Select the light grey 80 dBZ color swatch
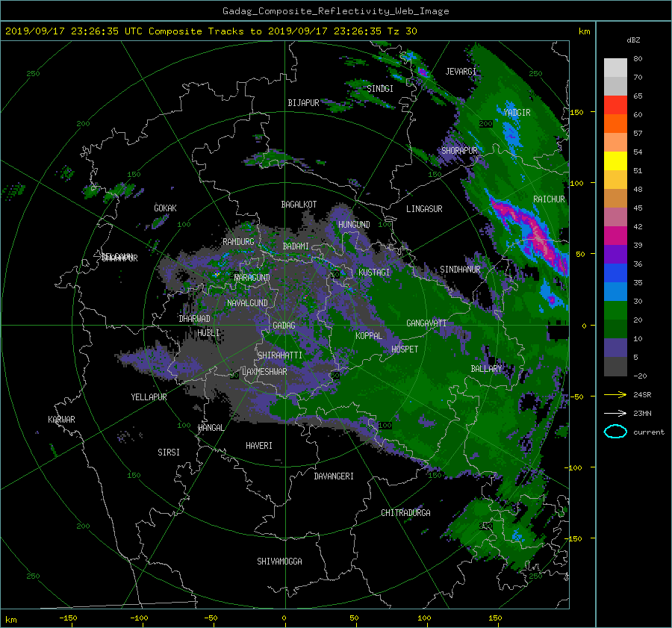Image resolution: width=672 pixels, height=628 pixels. pyautogui.click(x=615, y=67)
